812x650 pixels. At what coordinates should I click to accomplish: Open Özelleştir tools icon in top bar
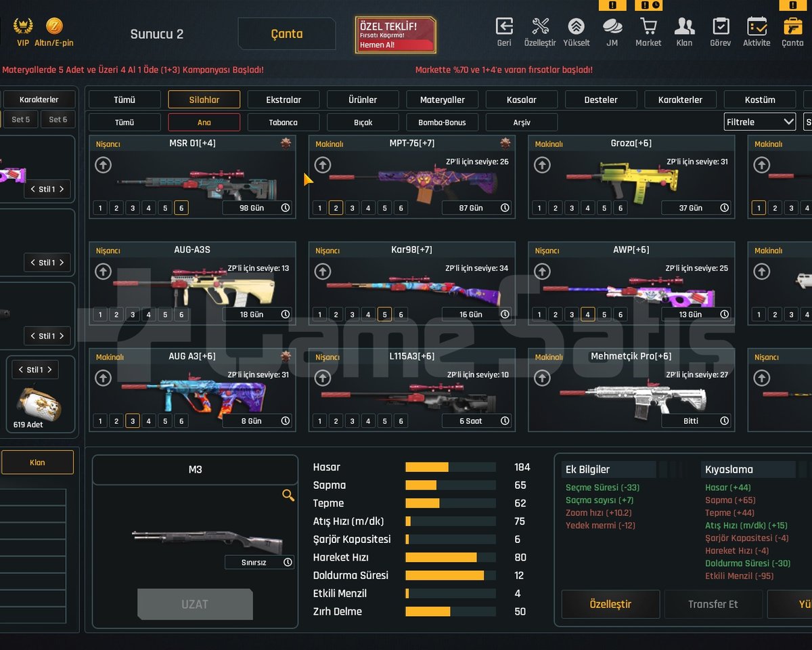point(540,26)
